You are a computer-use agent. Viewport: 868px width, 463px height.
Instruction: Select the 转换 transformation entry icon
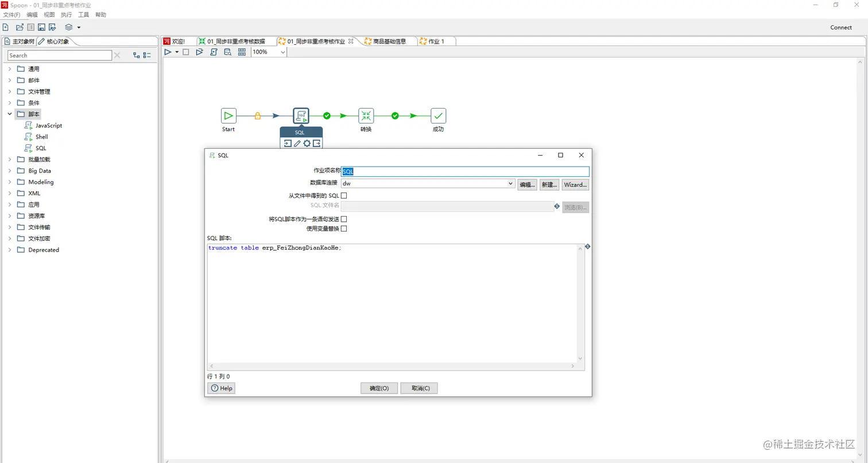pos(366,115)
